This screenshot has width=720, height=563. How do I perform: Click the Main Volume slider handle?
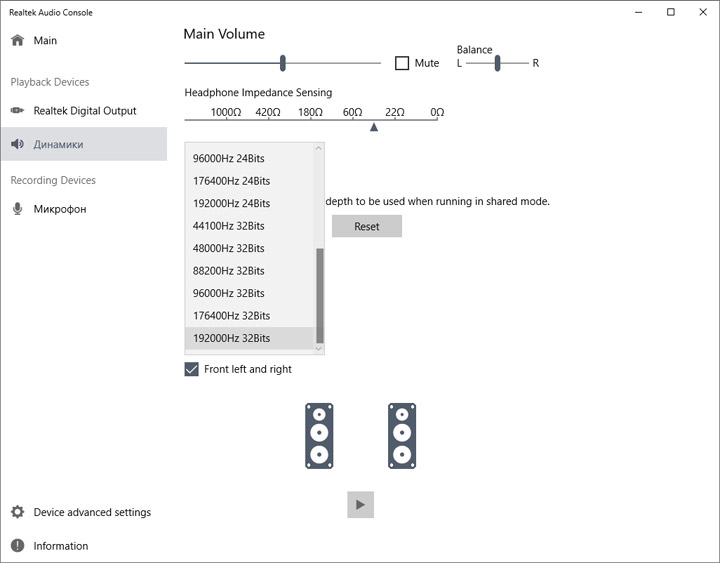[x=283, y=63]
